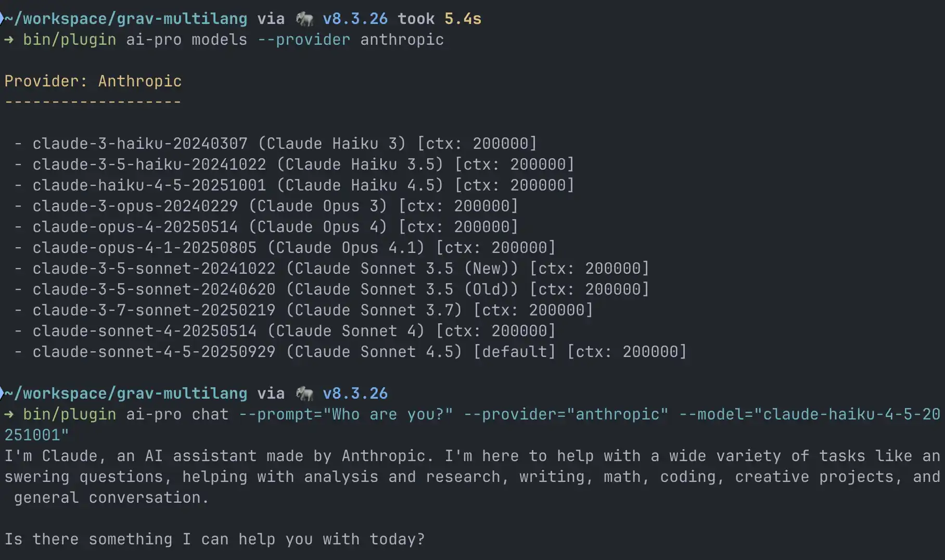The height and width of the screenshot is (560, 945).
Task: Click claude-haiku-4-5-20251001 in the models list
Action: tap(149, 185)
